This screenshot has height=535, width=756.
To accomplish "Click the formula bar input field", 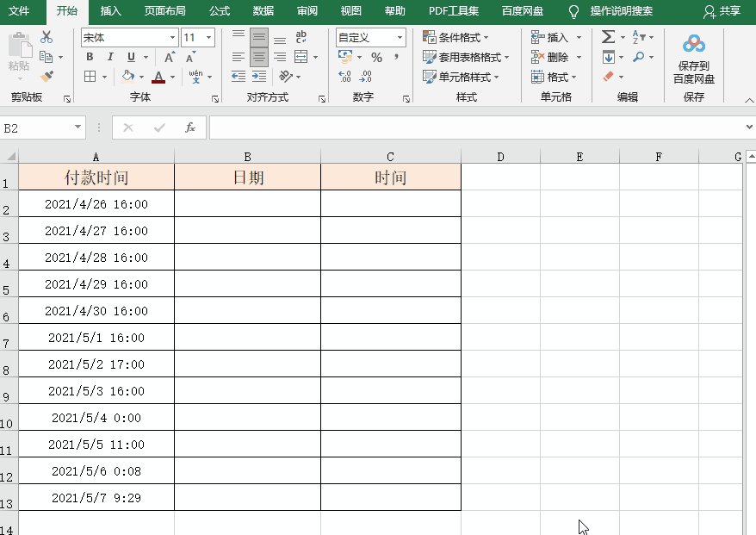I will click(x=477, y=128).
